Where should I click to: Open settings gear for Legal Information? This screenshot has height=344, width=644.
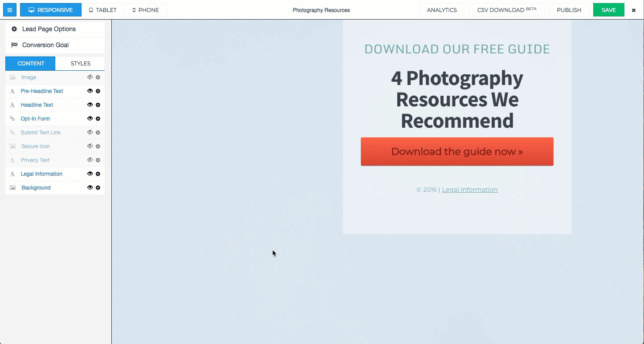click(98, 174)
